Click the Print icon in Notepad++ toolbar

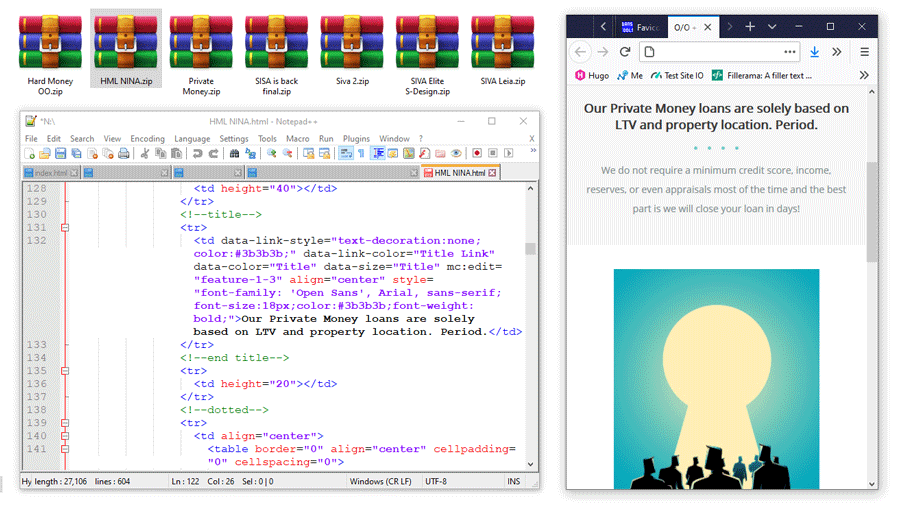pyautogui.click(x=124, y=154)
